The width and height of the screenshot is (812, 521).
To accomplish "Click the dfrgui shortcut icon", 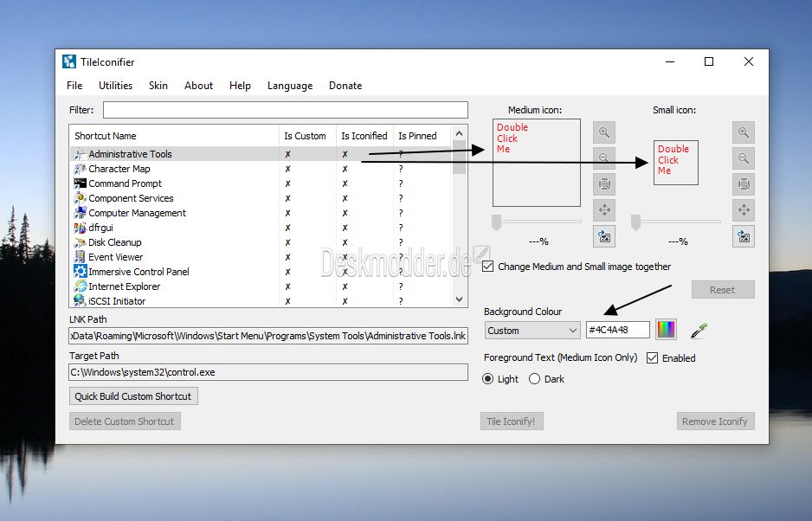I will coord(80,228).
